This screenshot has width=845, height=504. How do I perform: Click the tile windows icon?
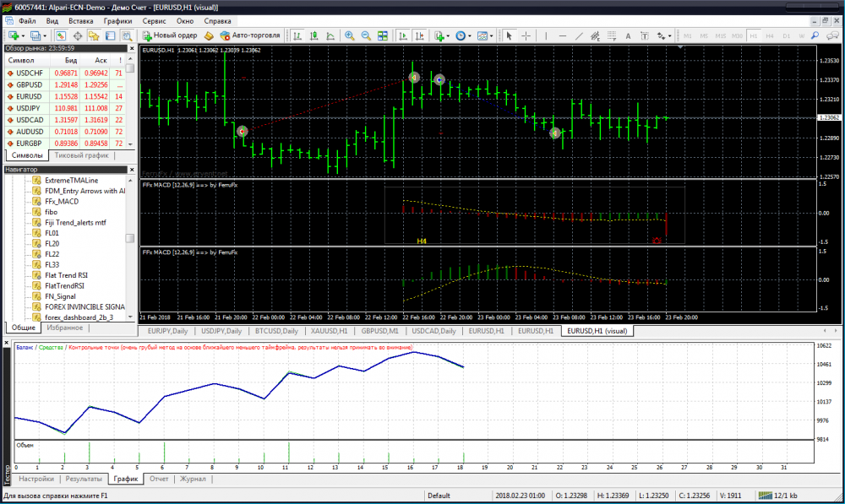pyautogui.click(x=383, y=35)
